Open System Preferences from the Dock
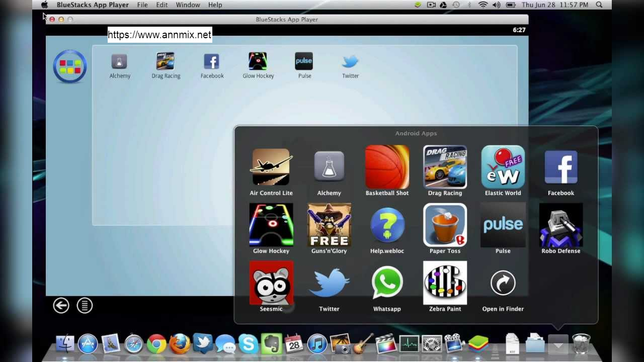 pos(432,344)
